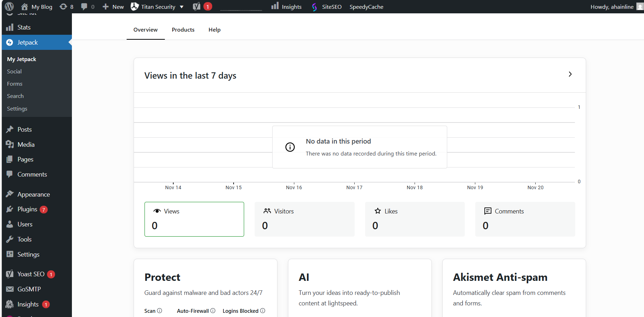
Task: Go to Jetpack Social submenu
Action: click(x=14, y=72)
